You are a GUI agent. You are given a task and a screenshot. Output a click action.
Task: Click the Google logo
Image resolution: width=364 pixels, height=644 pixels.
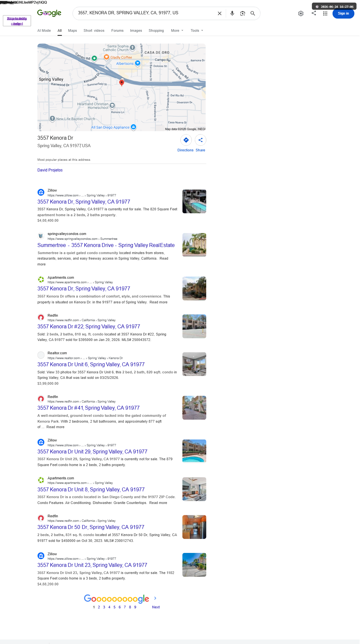[x=49, y=13]
